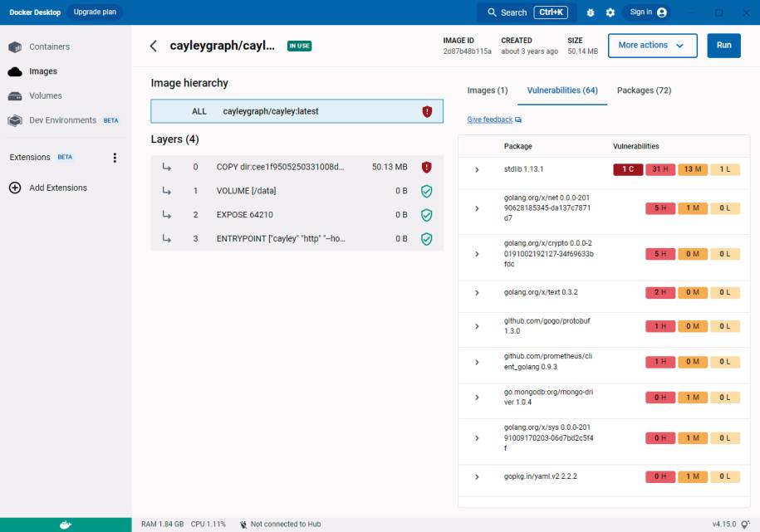Click the layer arrow icon for ENTRYPOINT row

pyautogui.click(x=167, y=238)
